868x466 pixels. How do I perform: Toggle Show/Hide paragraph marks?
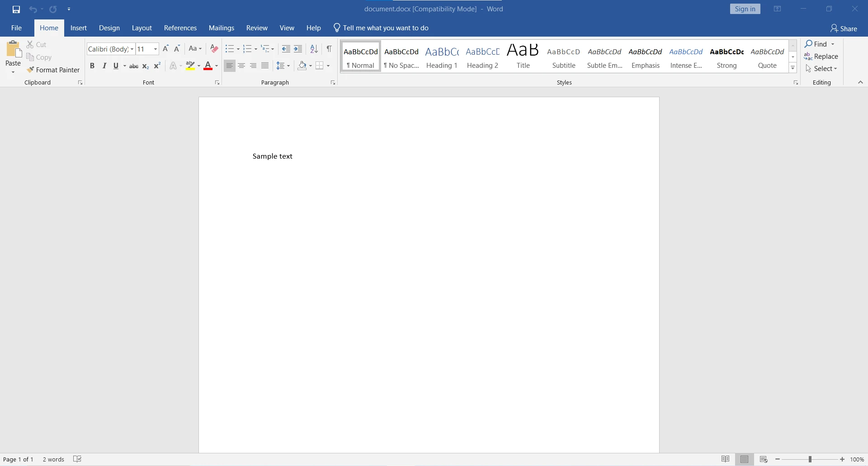(x=329, y=49)
